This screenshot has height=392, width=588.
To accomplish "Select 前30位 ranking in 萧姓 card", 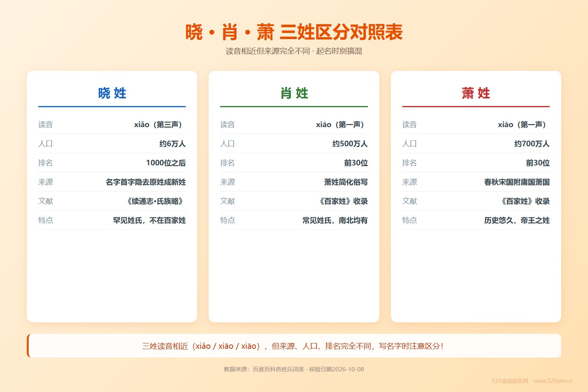I will click(537, 163).
